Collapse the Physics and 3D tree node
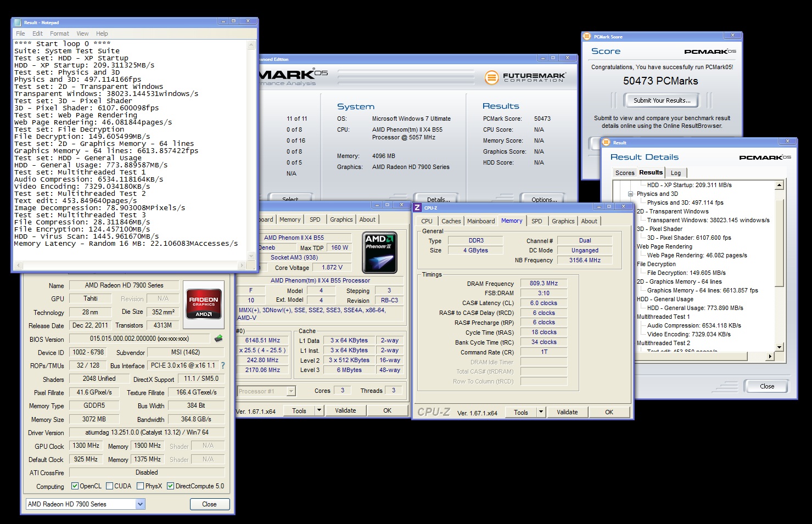The height and width of the screenshot is (524, 812). point(631,194)
